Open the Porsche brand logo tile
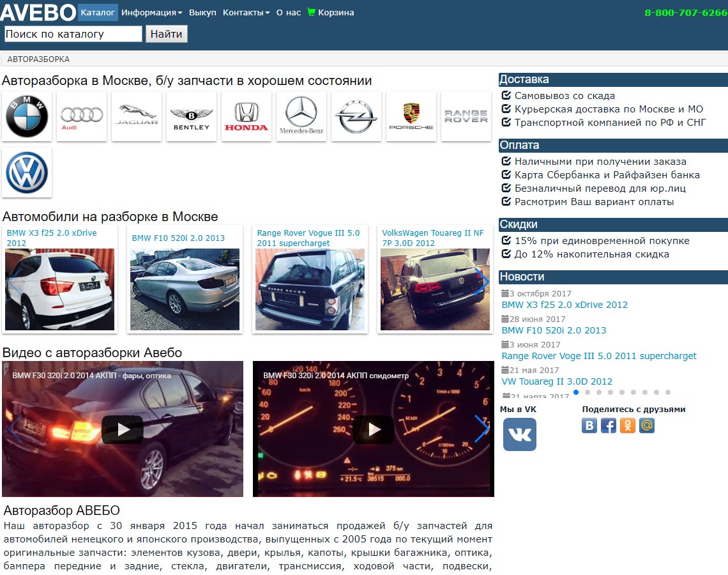 (x=411, y=116)
